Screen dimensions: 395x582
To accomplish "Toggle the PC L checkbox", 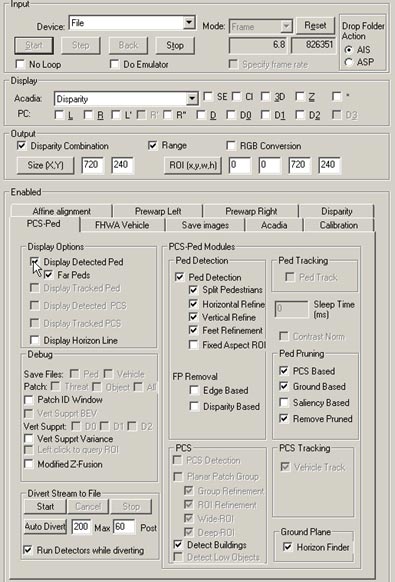I will (x=59, y=115).
